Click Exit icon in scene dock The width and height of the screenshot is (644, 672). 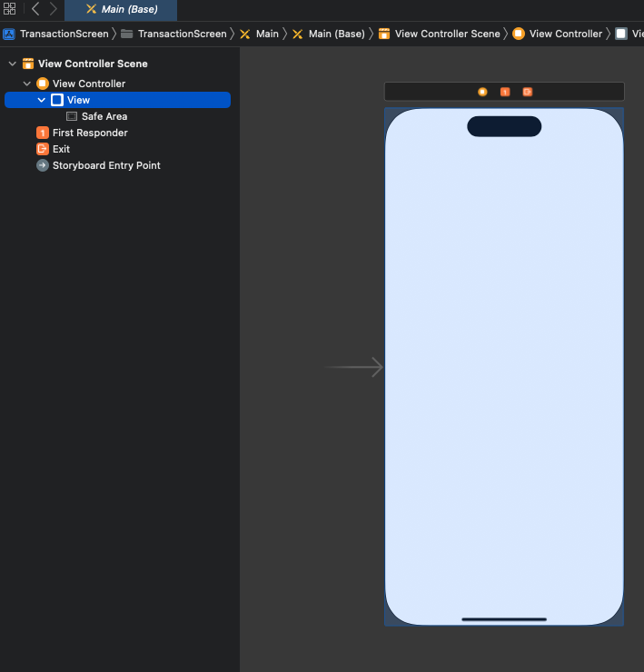(528, 92)
